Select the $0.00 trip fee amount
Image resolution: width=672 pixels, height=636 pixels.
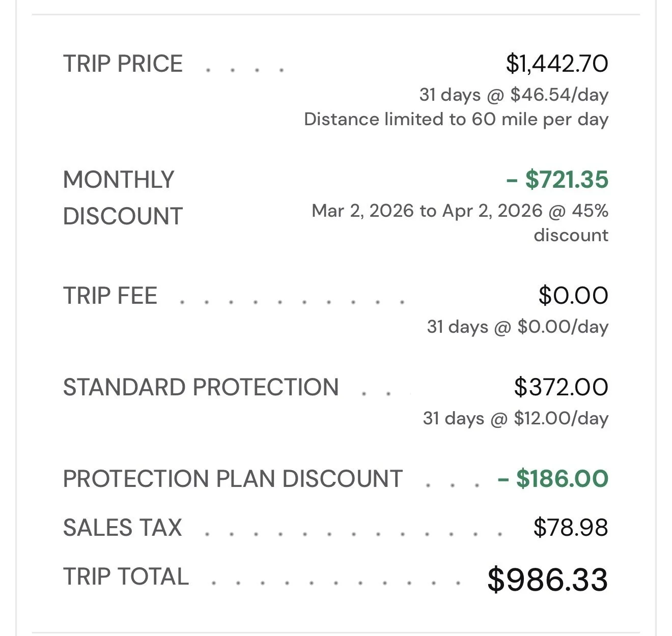click(x=573, y=296)
